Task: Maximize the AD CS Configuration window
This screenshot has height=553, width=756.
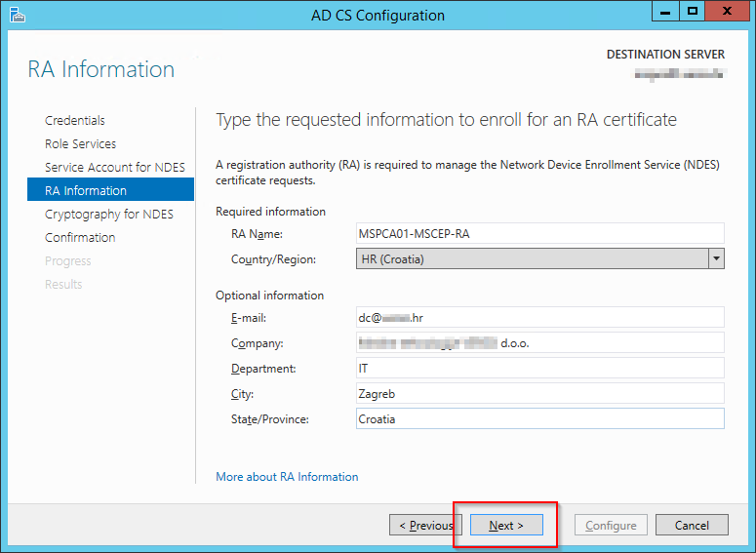Action: click(x=693, y=11)
